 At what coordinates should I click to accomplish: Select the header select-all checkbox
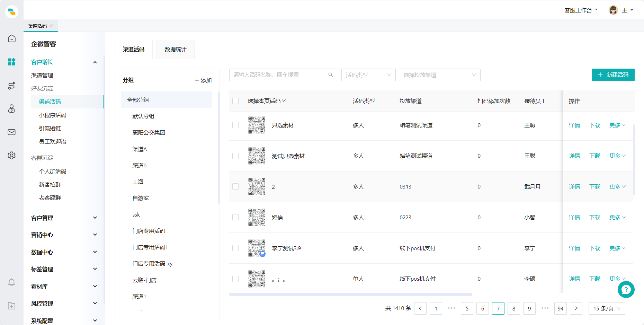tap(235, 101)
